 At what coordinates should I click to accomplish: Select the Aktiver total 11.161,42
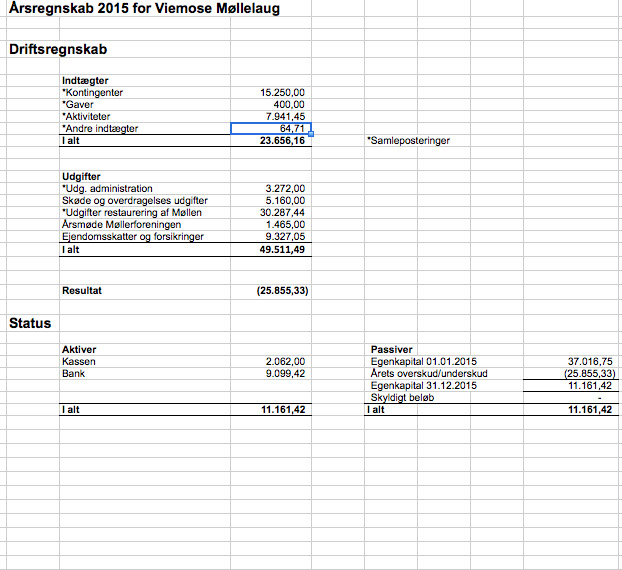pyautogui.click(x=283, y=409)
